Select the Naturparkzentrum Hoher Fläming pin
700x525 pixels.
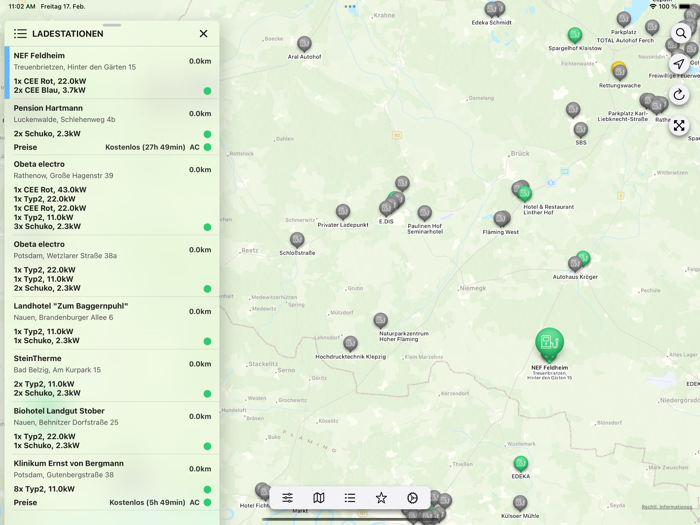coord(380,320)
